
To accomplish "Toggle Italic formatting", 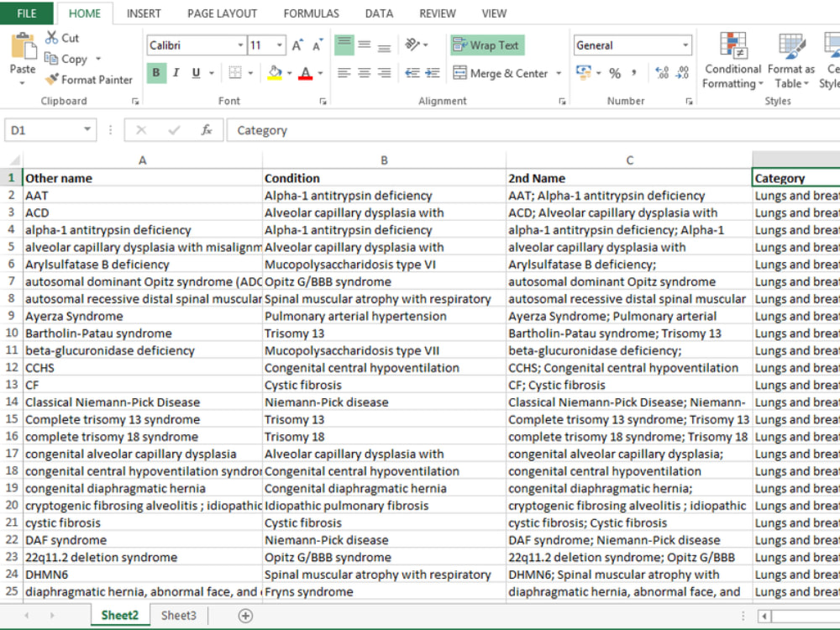I will (176, 73).
